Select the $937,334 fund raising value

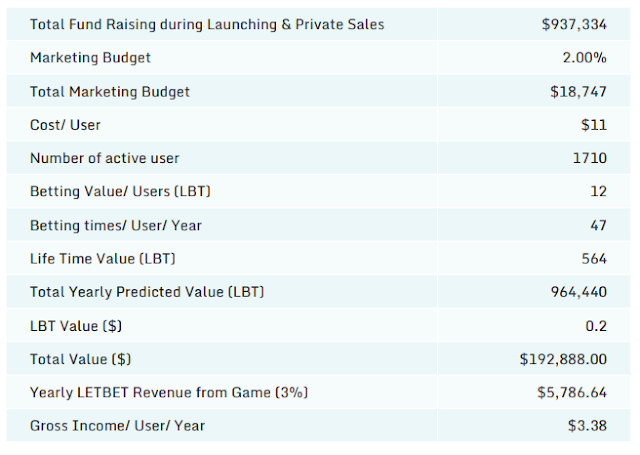(574, 24)
